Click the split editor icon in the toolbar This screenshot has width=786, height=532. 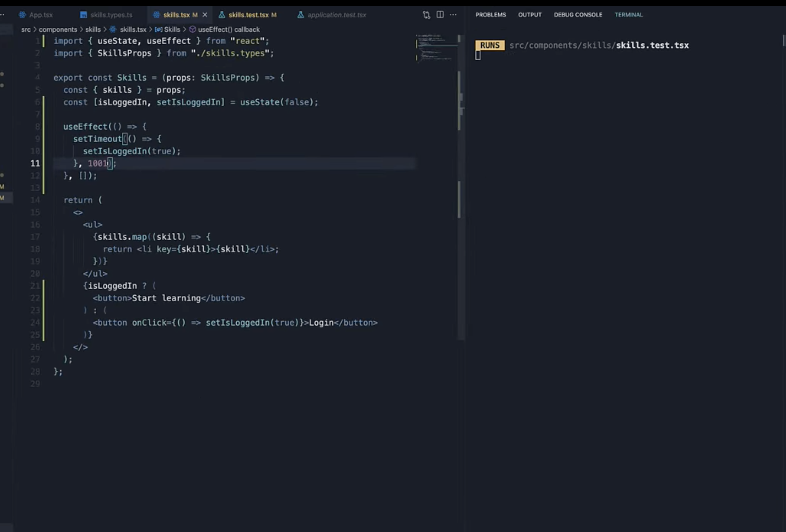(440, 15)
